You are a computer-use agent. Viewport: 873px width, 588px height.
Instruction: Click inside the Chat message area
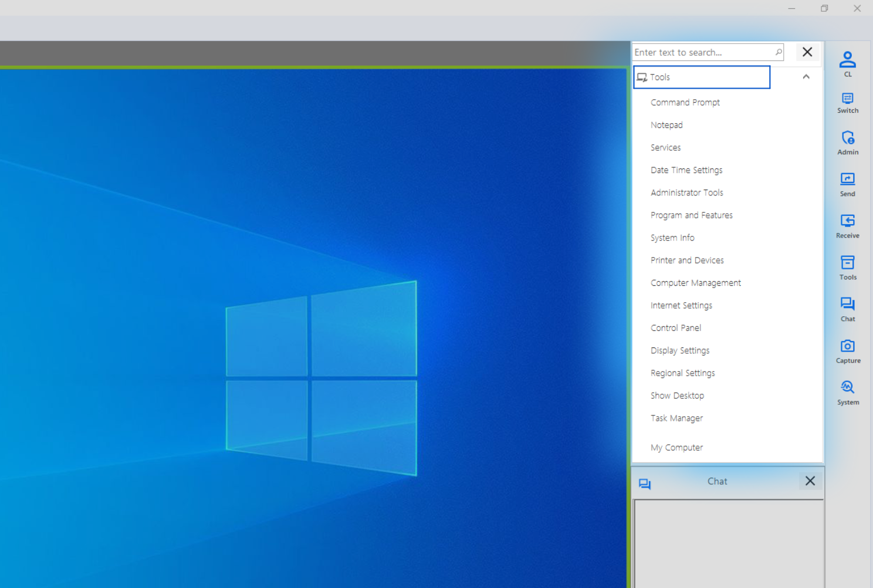[x=728, y=543]
